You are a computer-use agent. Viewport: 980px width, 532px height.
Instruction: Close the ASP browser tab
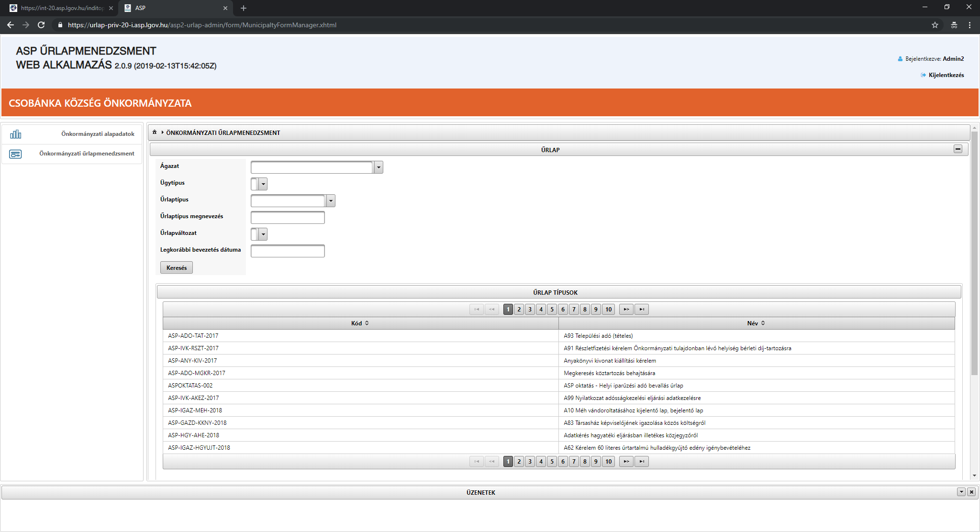(225, 8)
